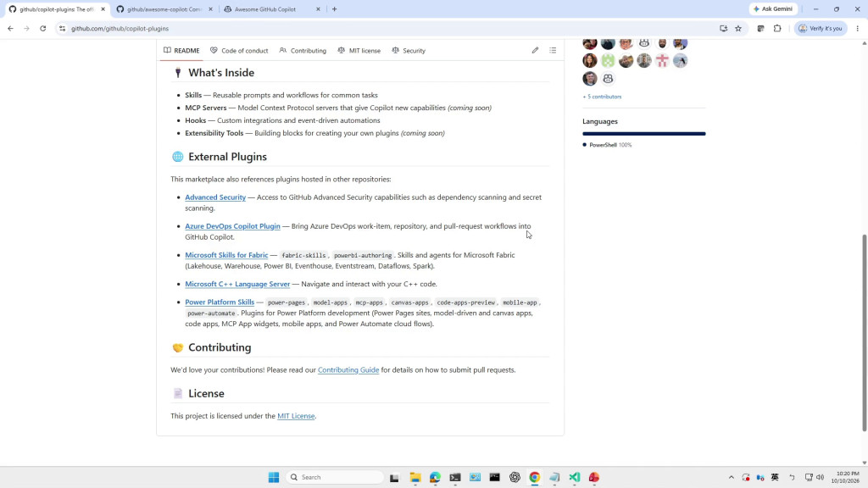Open File Explorer from the taskbar

[x=415, y=477]
